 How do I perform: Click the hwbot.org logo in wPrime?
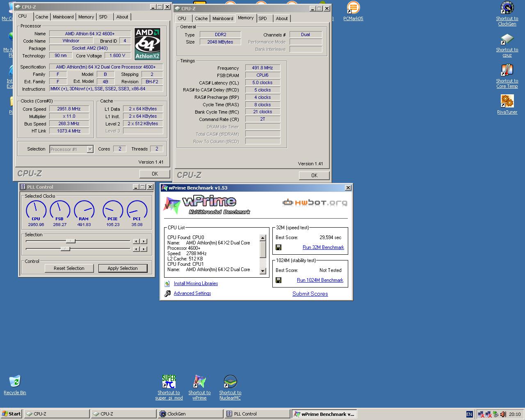click(315, 202)
